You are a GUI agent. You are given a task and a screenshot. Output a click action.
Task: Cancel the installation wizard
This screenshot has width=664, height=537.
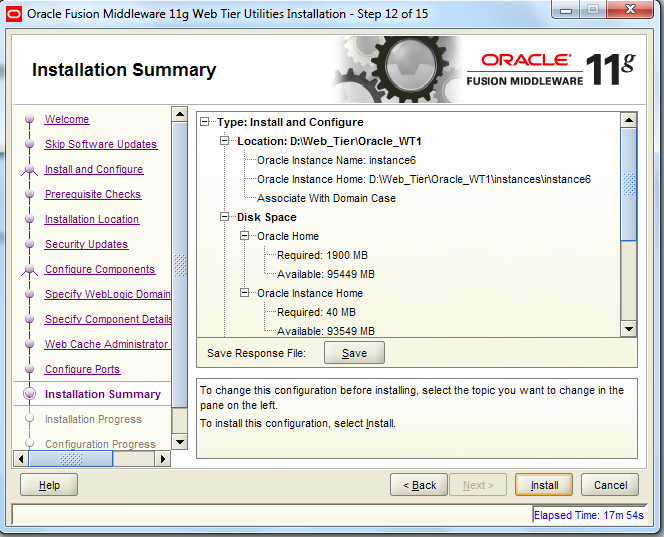[610, 485]
